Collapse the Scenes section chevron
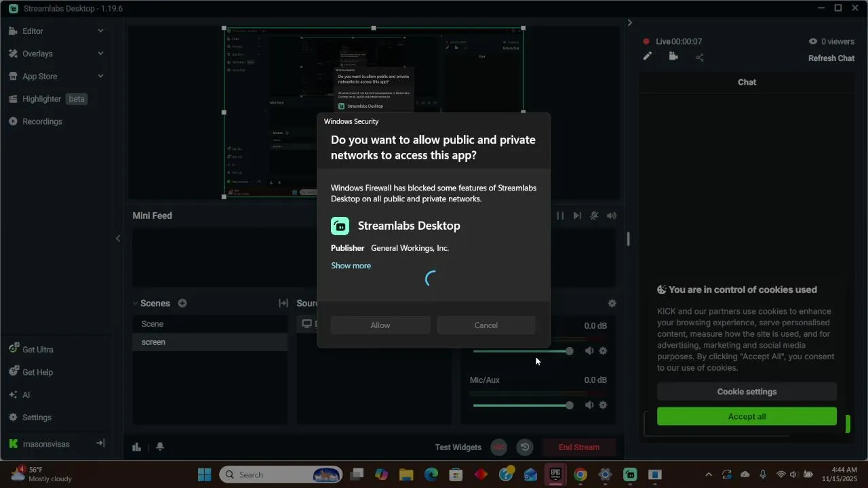This screenshot has height=488, width=868. [x=135, y=304]
